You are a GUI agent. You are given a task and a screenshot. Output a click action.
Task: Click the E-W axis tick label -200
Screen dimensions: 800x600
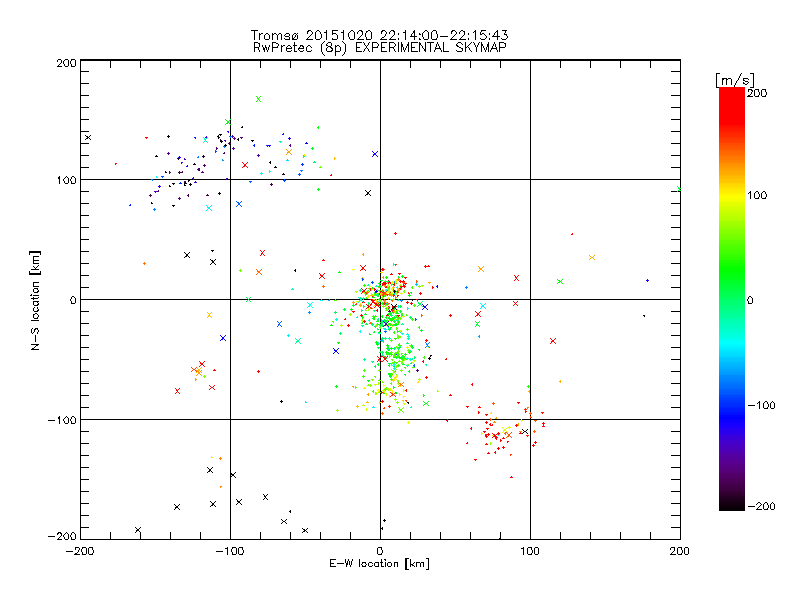[x=80, y=551]
